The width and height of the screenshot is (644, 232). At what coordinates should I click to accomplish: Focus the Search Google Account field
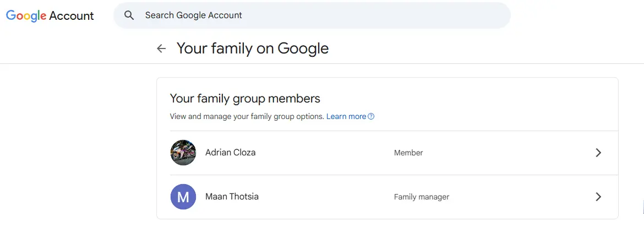point(312,15)
